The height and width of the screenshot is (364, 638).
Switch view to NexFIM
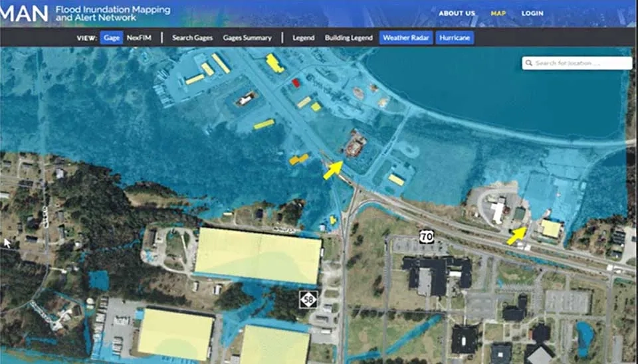(139, 38)
